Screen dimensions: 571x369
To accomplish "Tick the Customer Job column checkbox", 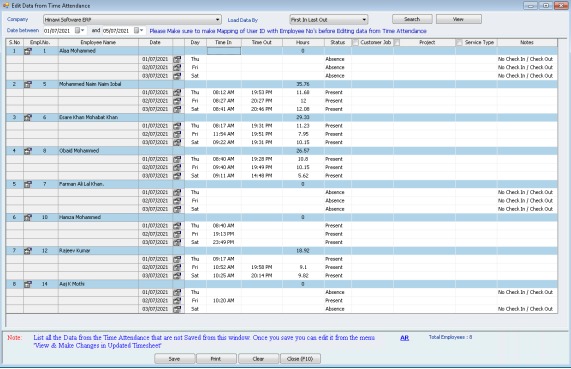I will tap(355, 43).
